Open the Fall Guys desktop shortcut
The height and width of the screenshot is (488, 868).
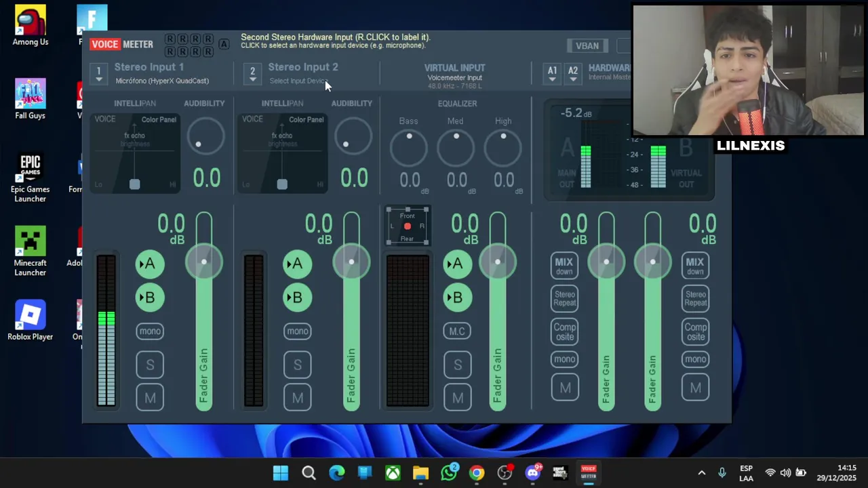point(31,99)
